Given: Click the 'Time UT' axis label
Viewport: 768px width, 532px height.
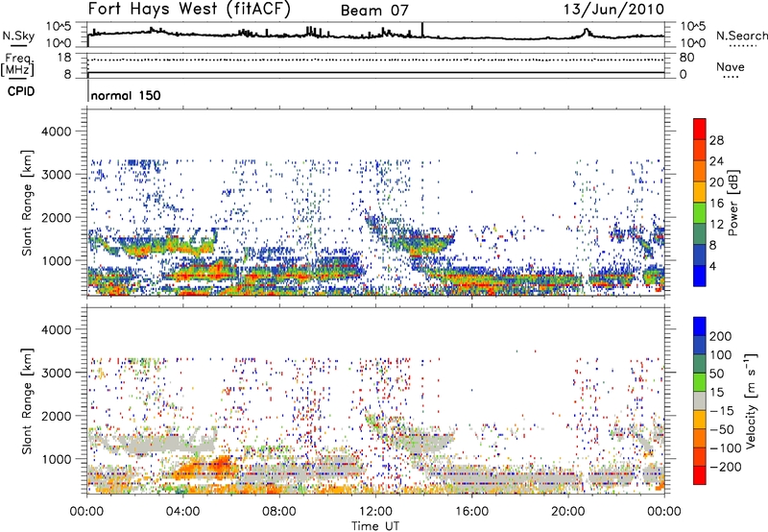Looking at the screenshot, I should click(375, 526).
